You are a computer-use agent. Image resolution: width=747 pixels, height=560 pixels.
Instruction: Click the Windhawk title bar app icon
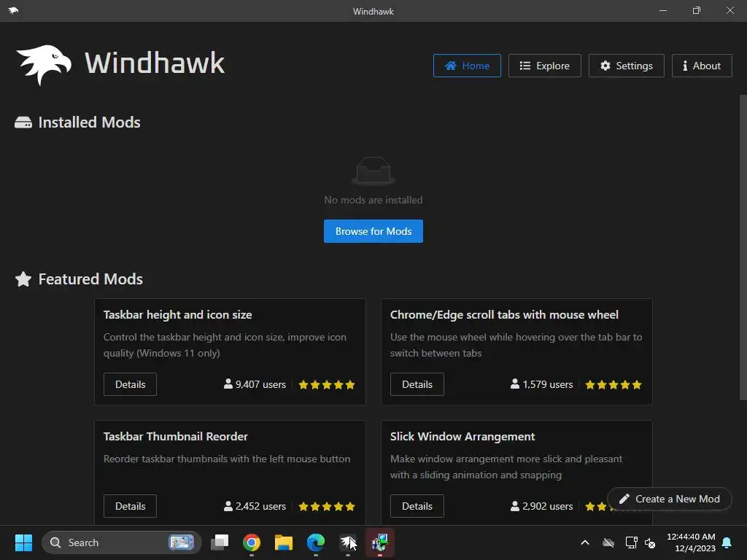[x=13, y=10]
